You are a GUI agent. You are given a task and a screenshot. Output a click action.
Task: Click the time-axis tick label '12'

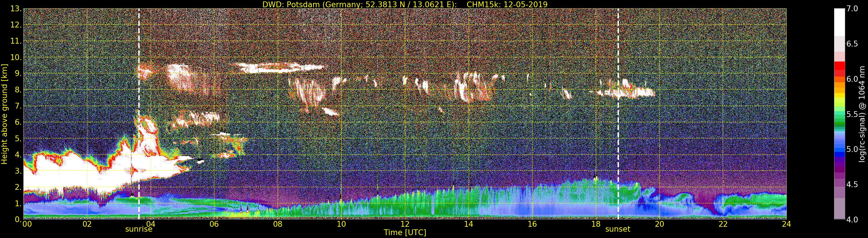pyautogui.click(x=405, y=224)
